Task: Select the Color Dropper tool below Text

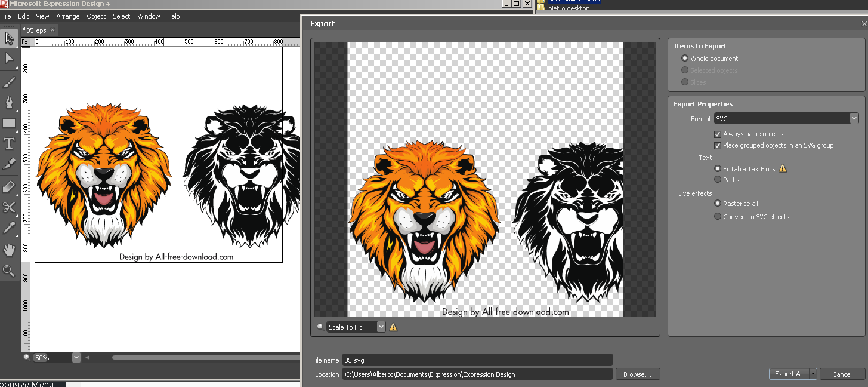Action: 9,163
